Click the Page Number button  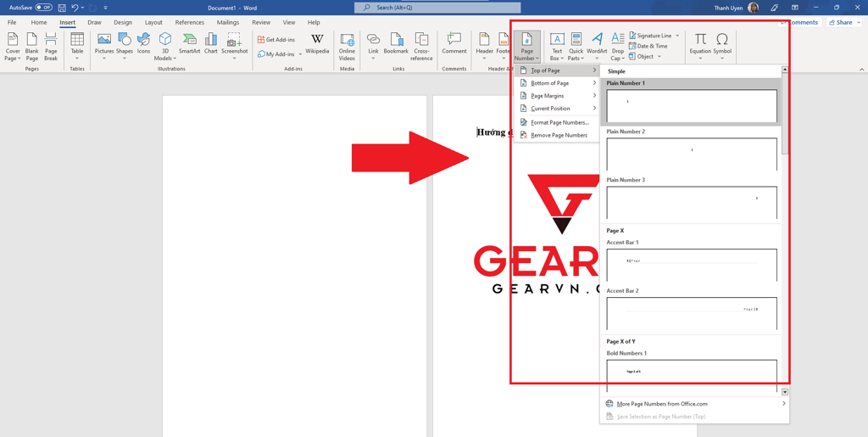point(527,47)
